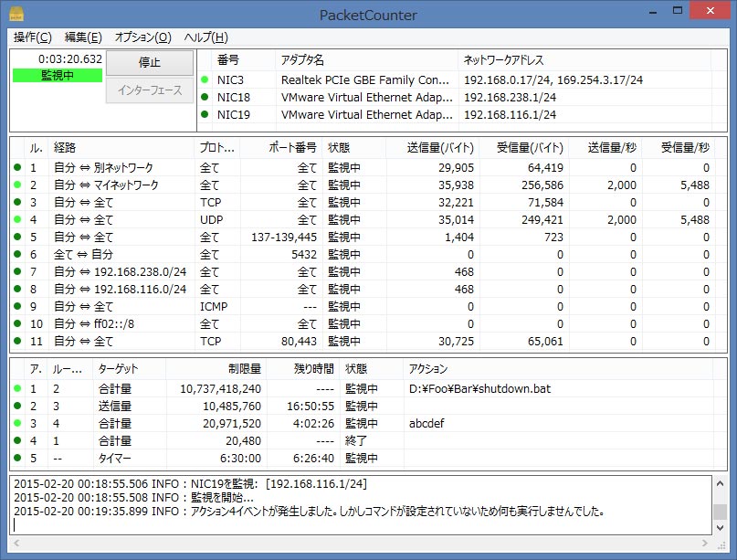
Task: Click status dot of rule 8 192.168.116.0/24
Action: click(x=17, y=289)
